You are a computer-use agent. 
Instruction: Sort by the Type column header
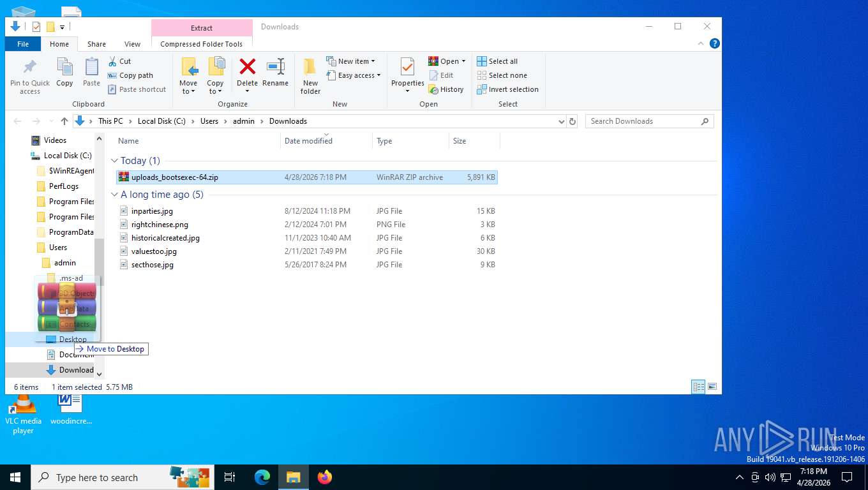tap(410, 141)
